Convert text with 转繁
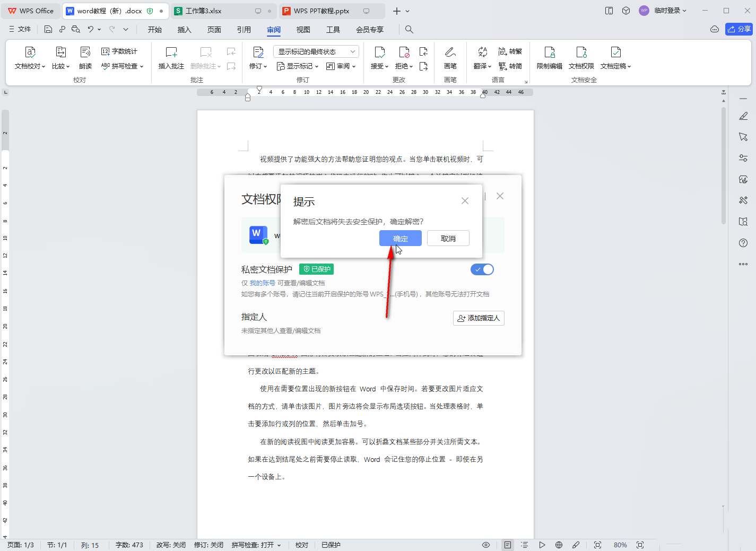Viewport: 756px width, 551px height. pos(510,51)
